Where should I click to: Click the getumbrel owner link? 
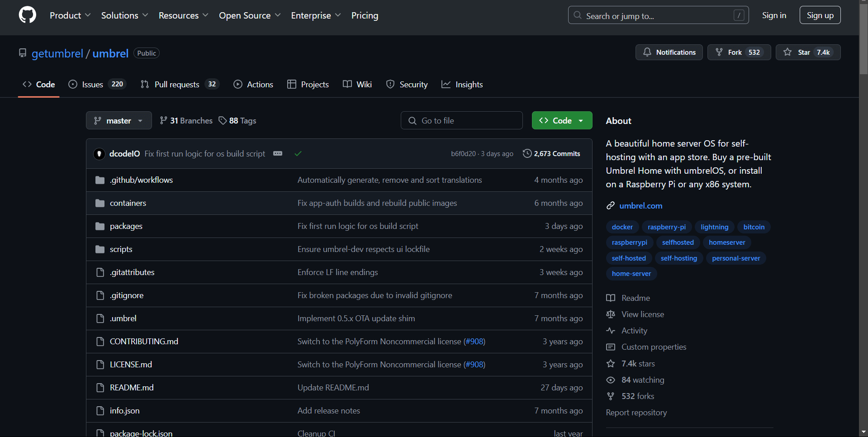(x=57, y=53)
